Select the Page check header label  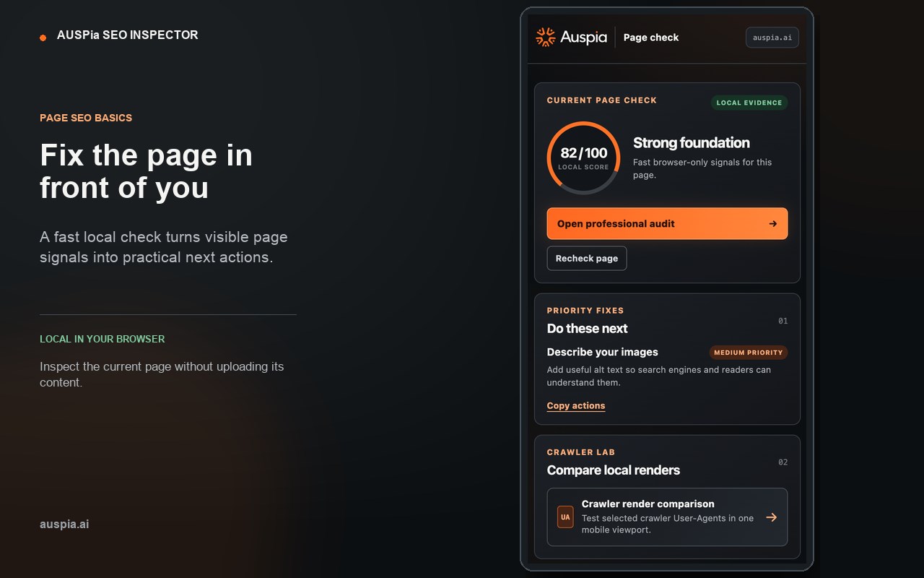click(651, 38)
